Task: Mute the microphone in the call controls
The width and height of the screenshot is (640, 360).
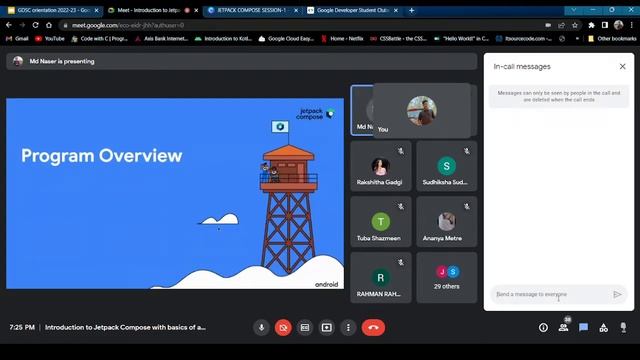Action: point(262,327)
